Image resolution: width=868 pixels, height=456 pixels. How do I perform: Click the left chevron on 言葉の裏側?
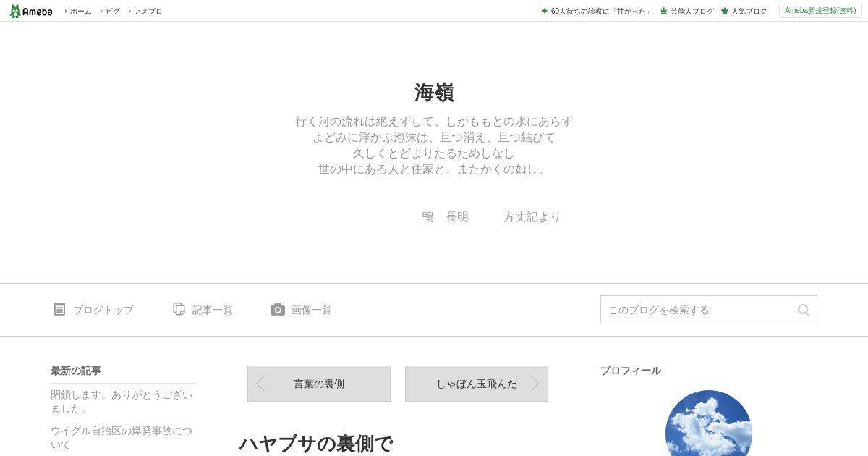click(260, 384)
